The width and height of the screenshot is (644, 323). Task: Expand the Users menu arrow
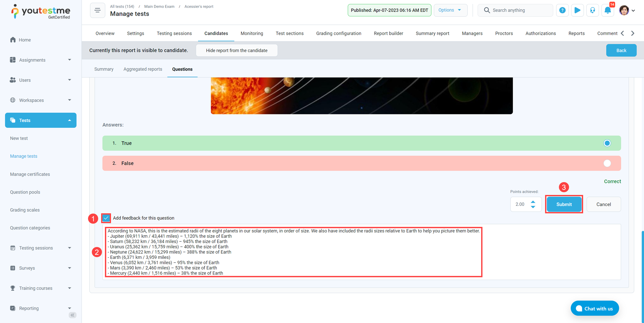[69, 80]
